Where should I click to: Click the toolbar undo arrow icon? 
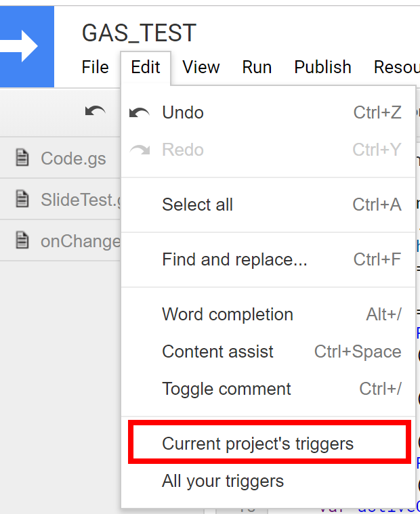pos(95,112)
